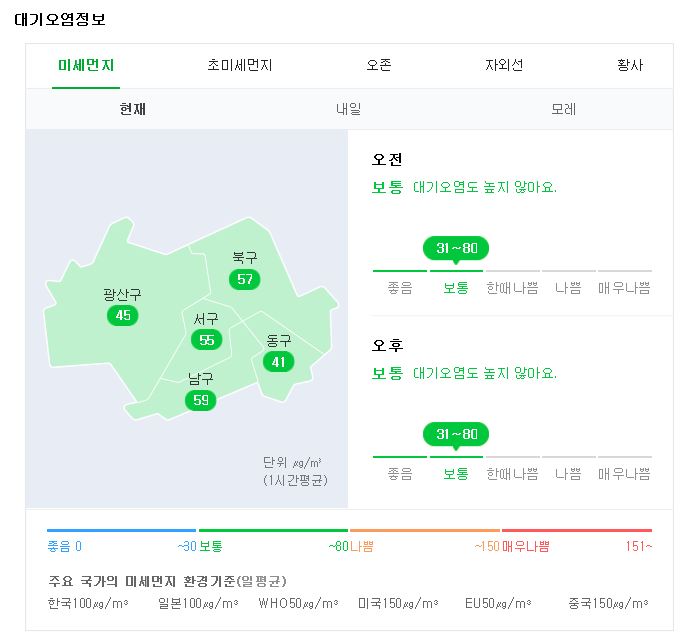
Task: Select the 미세먼지 tab
Action: click(86, 65)
